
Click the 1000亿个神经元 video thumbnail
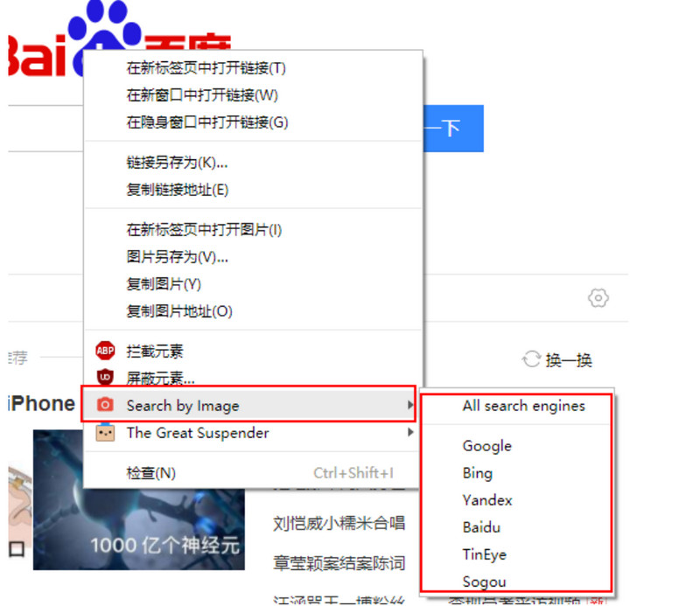[139, 500]
